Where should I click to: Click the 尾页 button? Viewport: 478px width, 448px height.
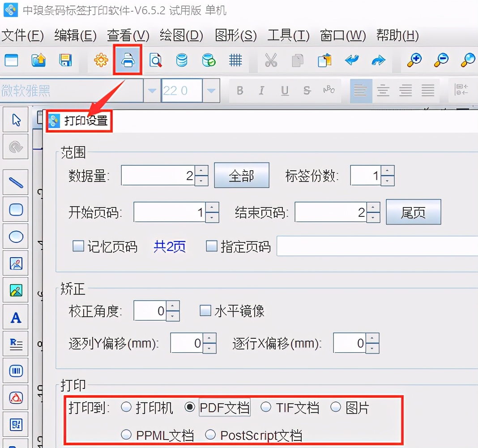pos(413,212)
